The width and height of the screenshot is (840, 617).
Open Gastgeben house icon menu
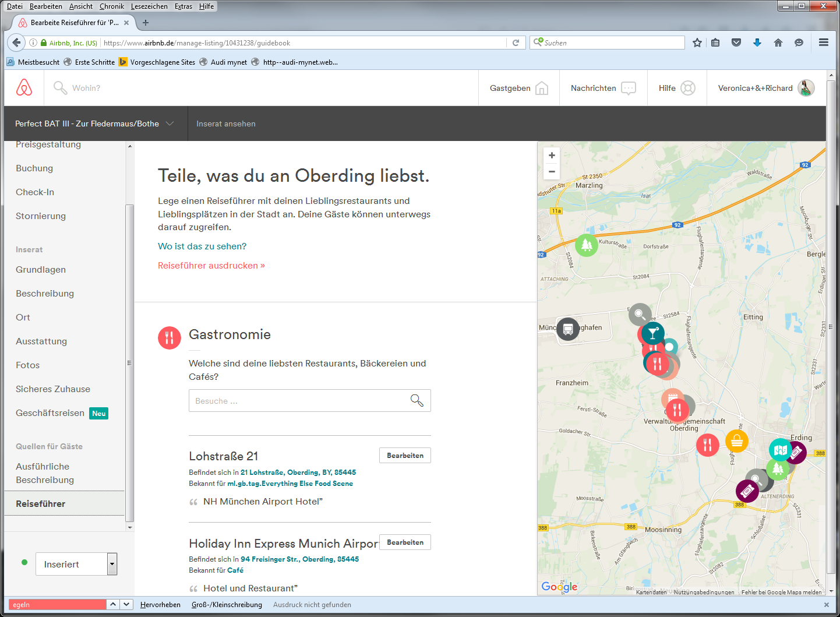click(542, 88)
